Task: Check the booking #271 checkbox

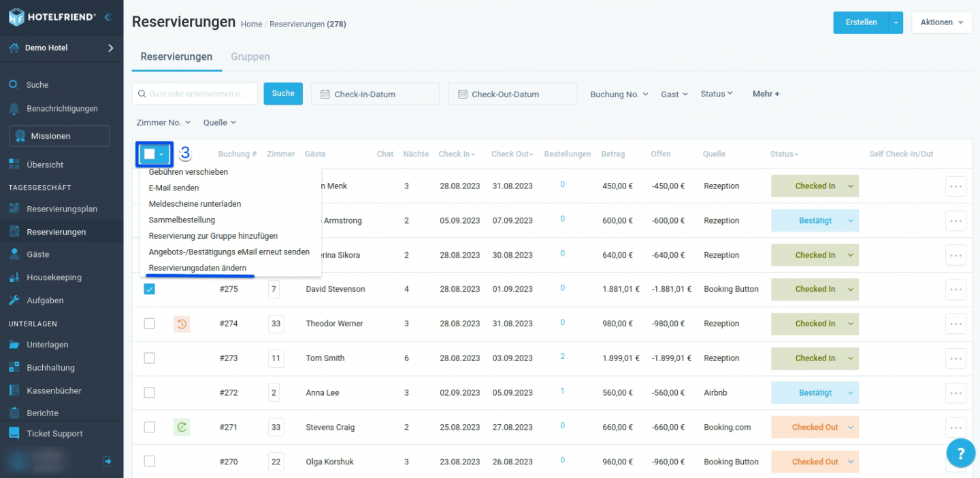Action: (x=149, y=427)
